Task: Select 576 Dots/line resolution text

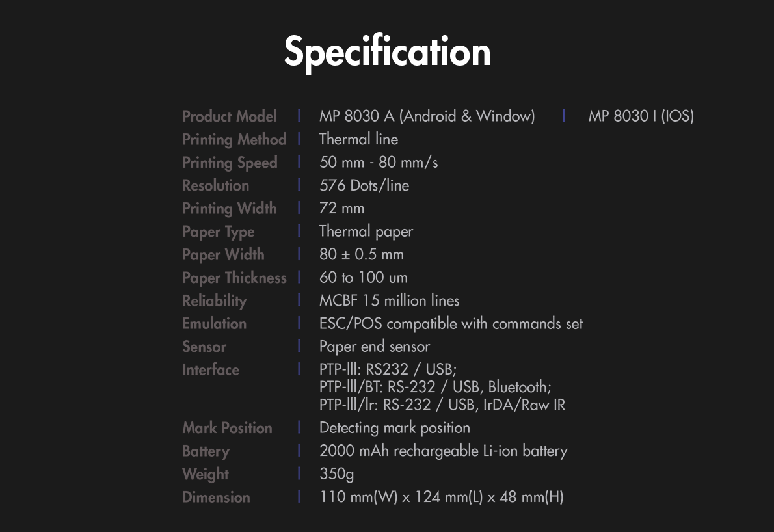Action: (x=364, y=185)
